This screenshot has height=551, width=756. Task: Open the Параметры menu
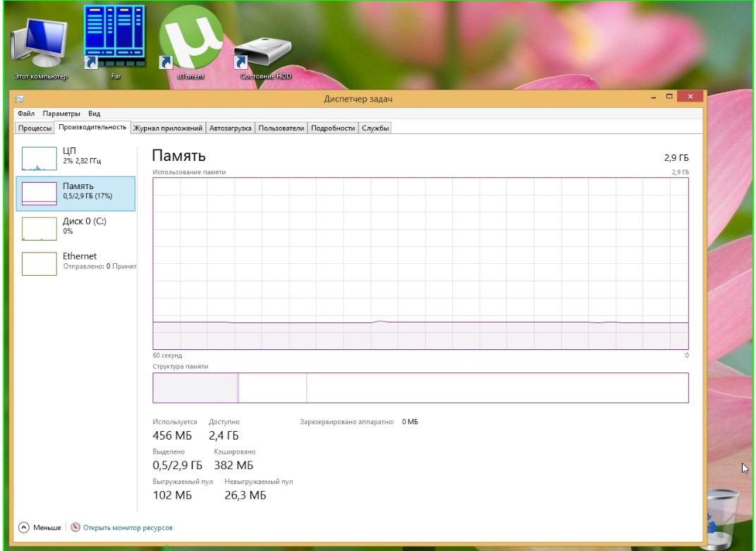61,114
